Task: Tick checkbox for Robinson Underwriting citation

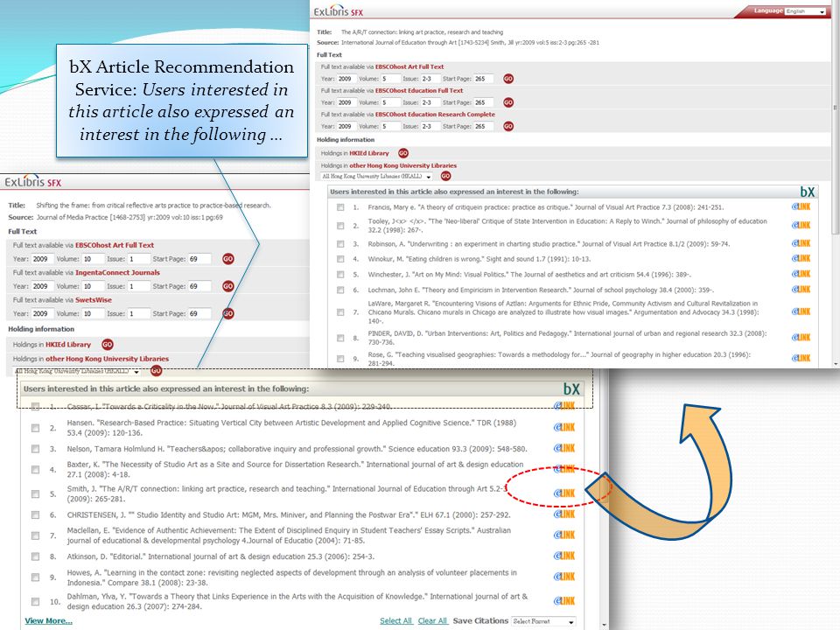Action: 340,244
